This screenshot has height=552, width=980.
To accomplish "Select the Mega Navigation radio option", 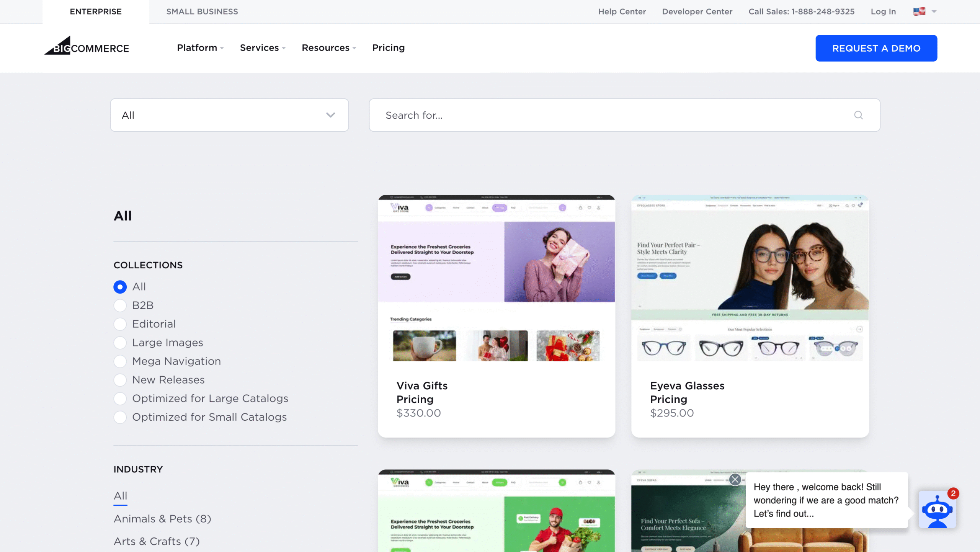I will [120, 361].
